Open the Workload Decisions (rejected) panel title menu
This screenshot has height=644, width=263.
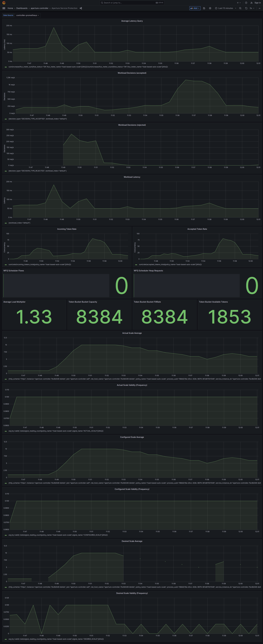click(x=132, y=125)
